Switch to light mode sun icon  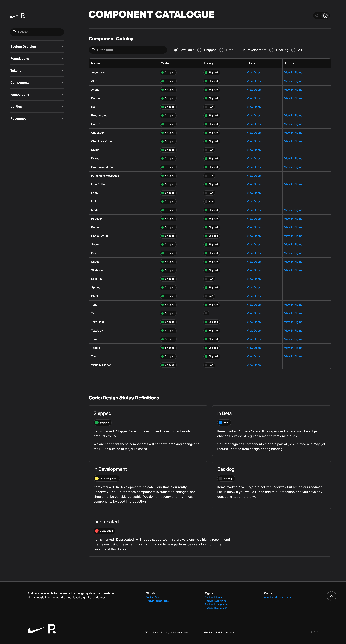pyautogui.click(x=317, y=16)
